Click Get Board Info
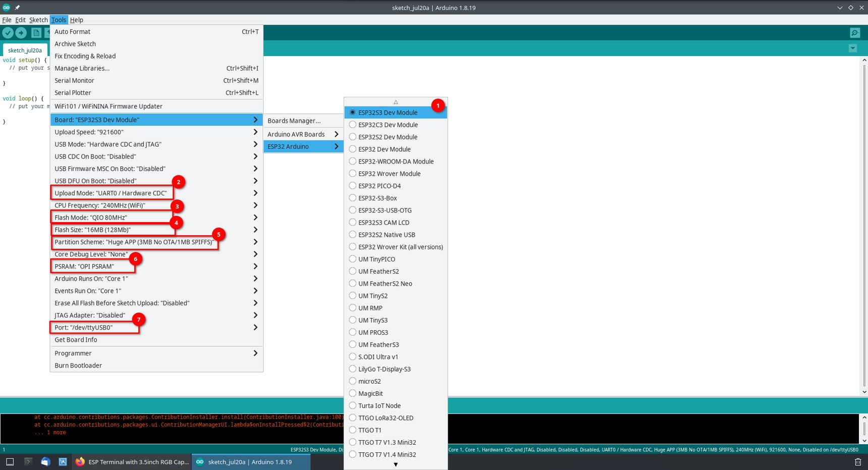Image resolution: width=868 pixels, height=470 pixels. coord(156,340)
